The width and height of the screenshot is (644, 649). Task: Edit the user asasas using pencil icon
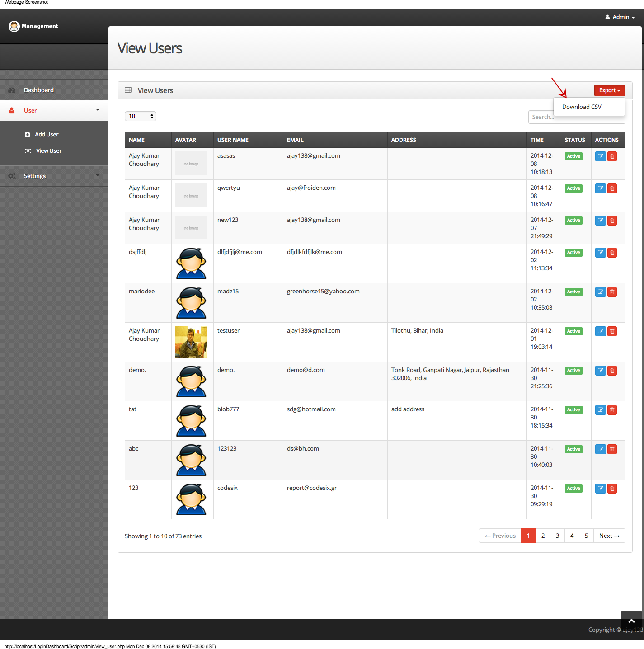pos(600,156)
